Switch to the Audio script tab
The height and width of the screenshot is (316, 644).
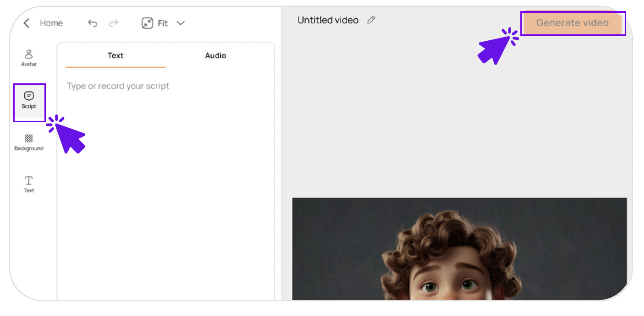(x=216, y=56)
